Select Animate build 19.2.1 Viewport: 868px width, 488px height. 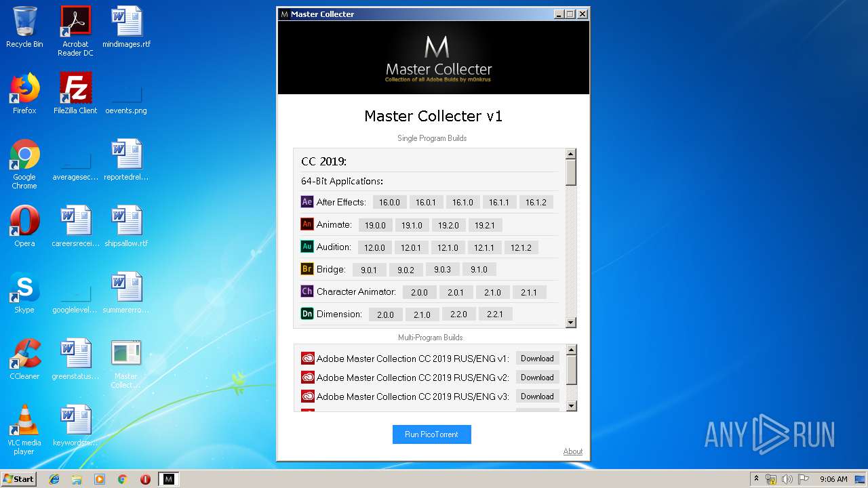click(x=485, y=225)
